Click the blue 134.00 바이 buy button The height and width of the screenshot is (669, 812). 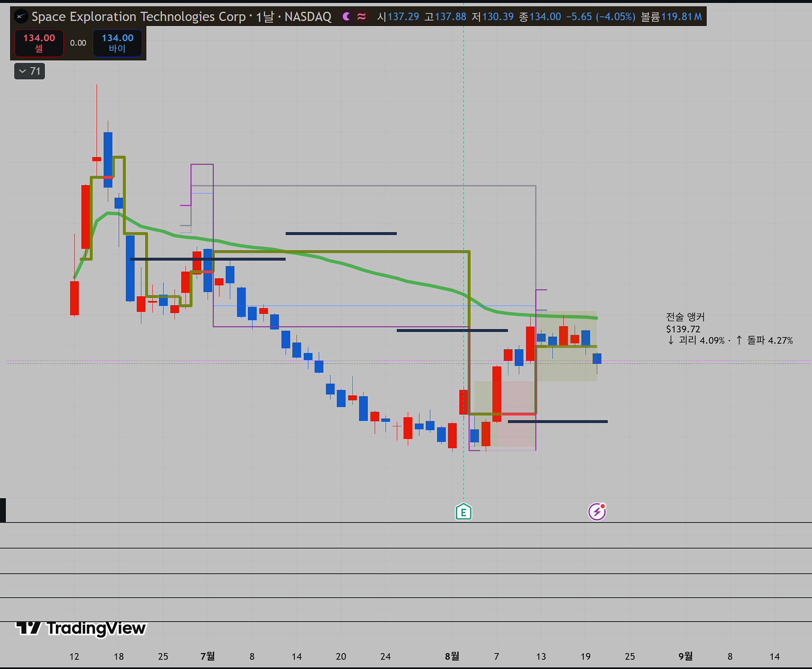click(117, 43)
